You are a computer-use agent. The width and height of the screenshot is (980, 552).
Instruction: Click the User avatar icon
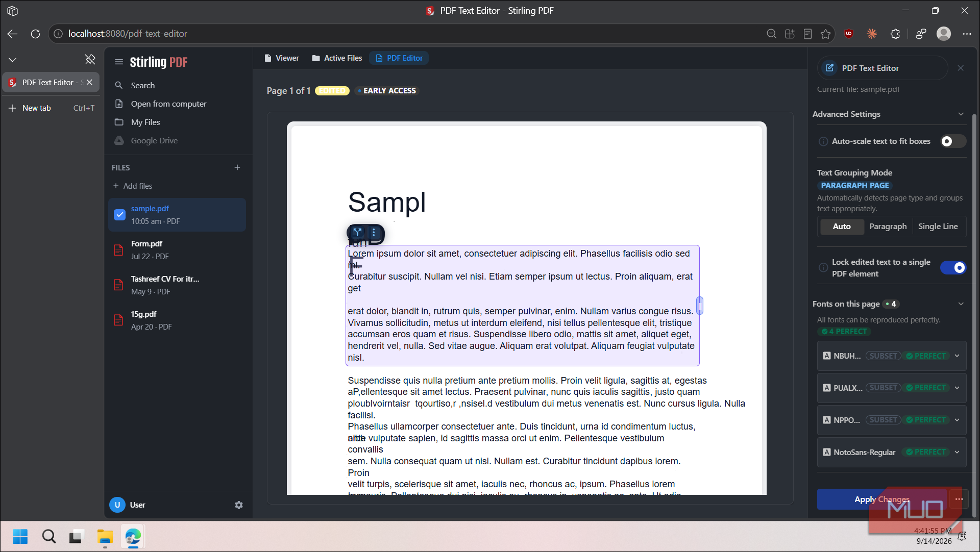click(x=117, y=505)
